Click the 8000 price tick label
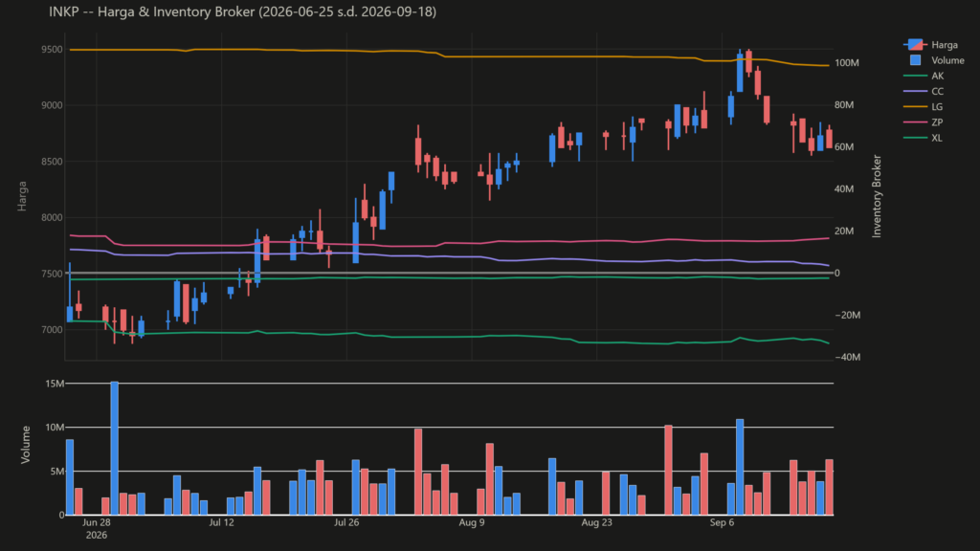The height and width of the screenshot is (551, 980). (x=52, y=218)
